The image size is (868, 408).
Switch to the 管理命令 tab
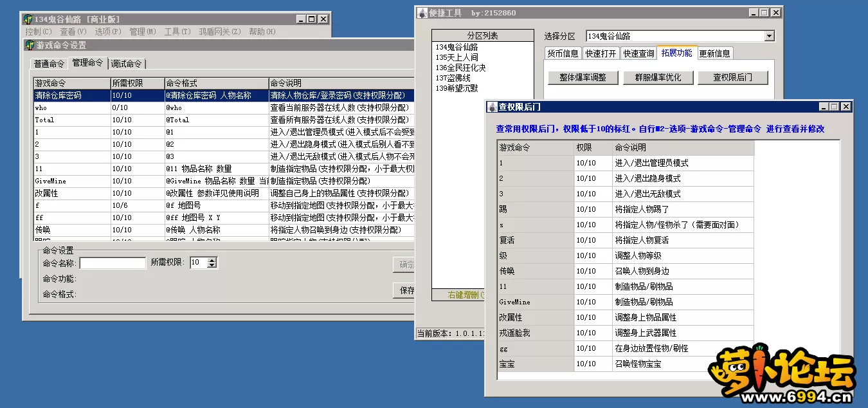coord(87,62)
